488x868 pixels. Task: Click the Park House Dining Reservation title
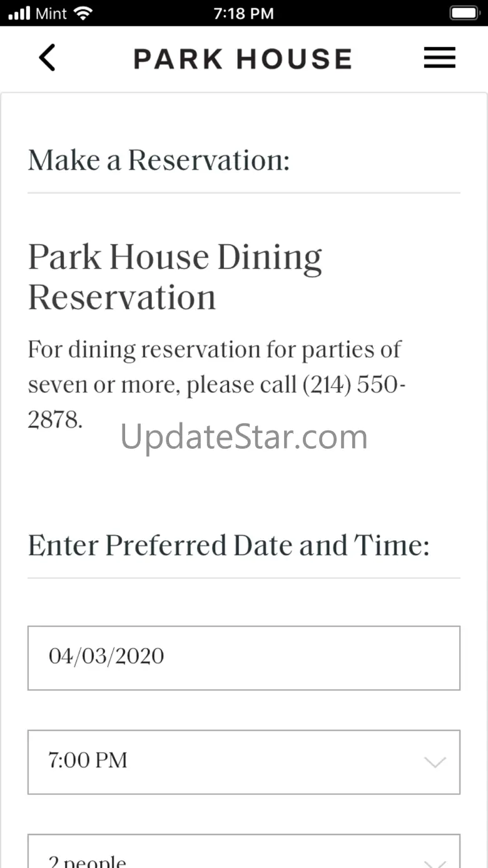coord(175,277)
